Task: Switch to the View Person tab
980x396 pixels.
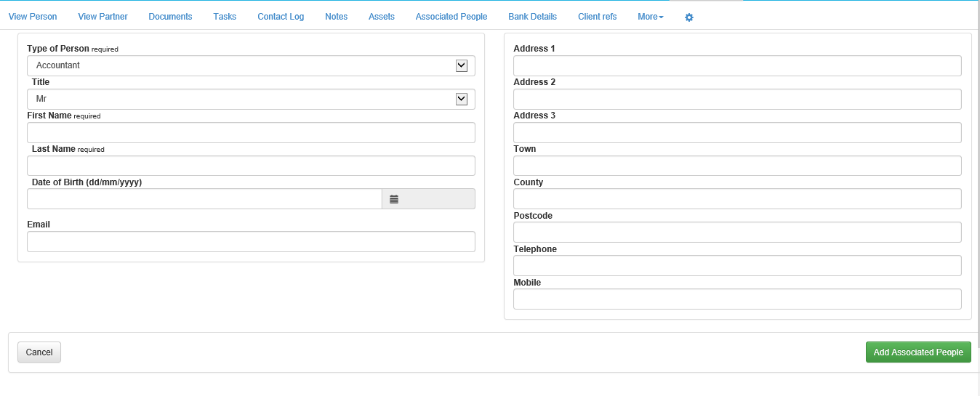Action: pos(33,17)
